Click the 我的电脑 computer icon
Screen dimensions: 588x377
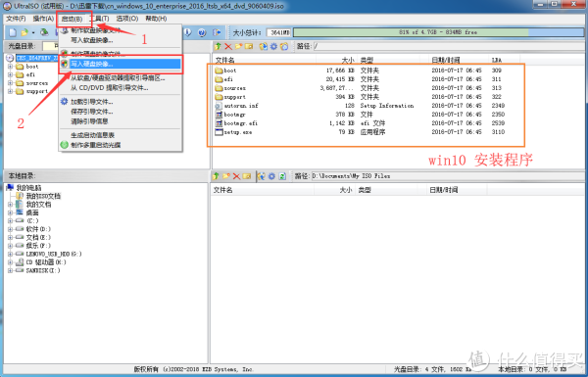point(10,187)
